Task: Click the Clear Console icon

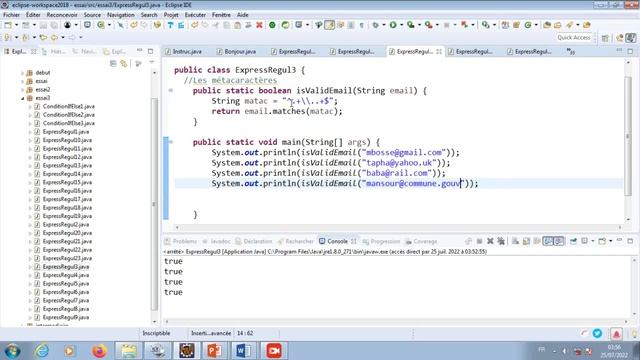Action: click(x=516, y=241)
